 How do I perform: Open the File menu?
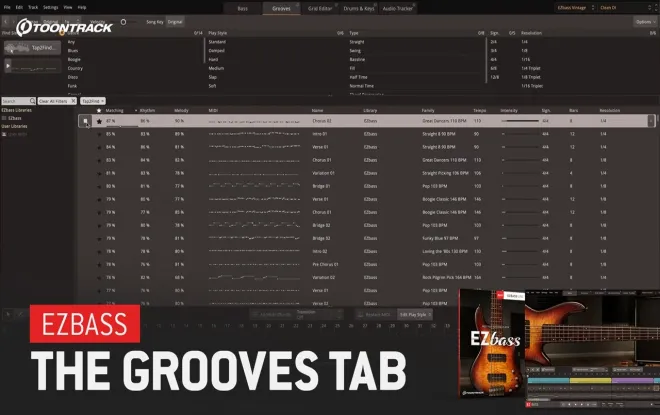pos(7,7)
